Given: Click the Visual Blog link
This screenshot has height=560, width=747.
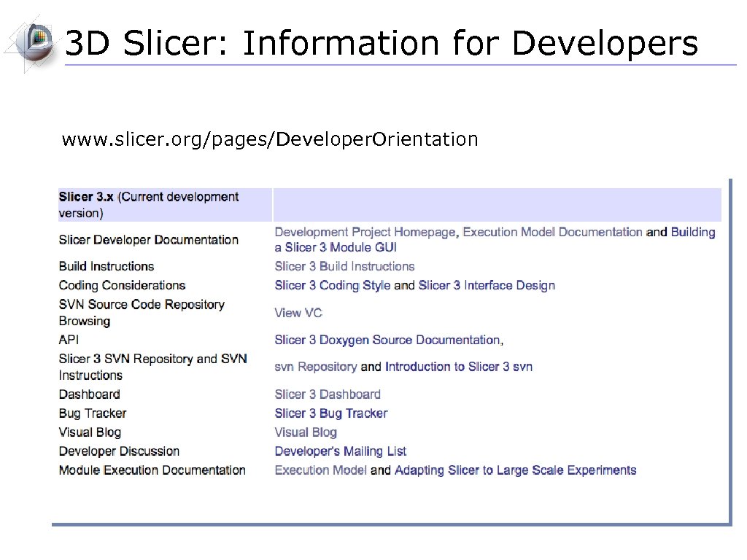Looking at the screenshot, I should coord(305,432).
